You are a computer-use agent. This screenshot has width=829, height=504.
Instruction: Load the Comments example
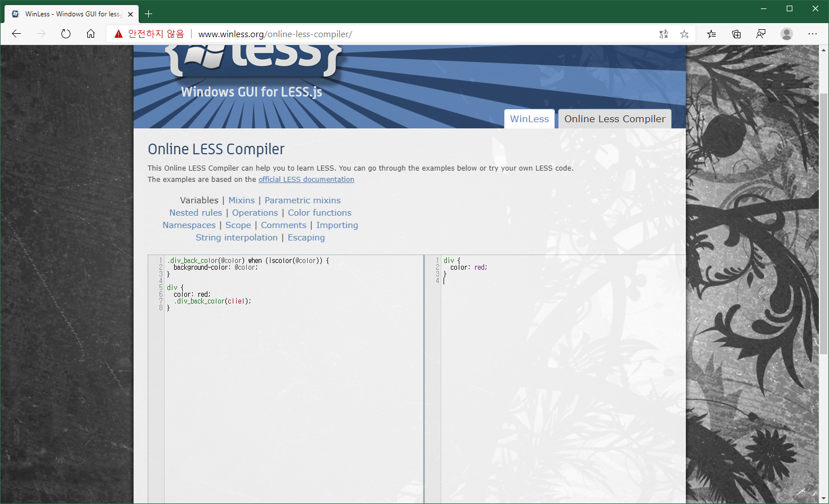click(x=283, y=225)
